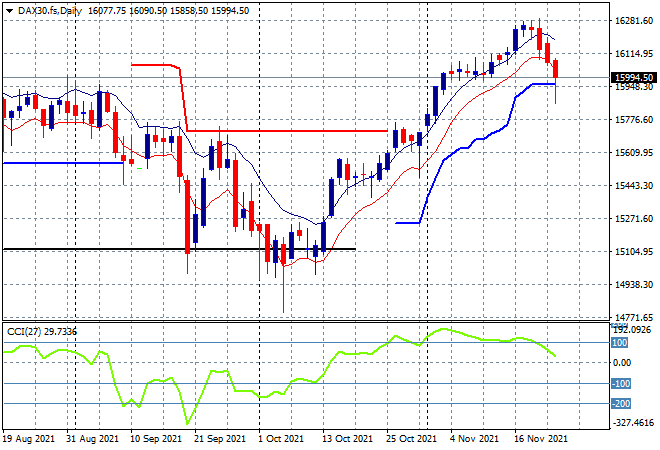
Task: Select the 15443.30 price axis label
Action: 634,185
